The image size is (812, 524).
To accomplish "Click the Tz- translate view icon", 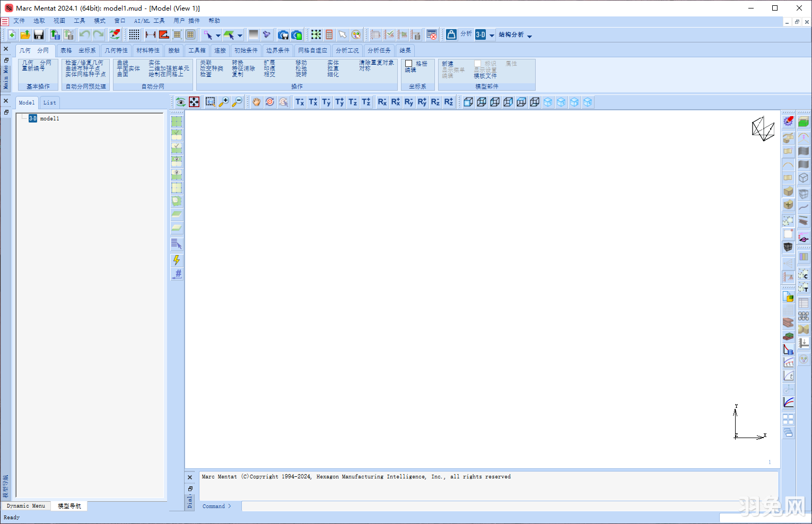I will pyautogui.click(x=353, y=102).
